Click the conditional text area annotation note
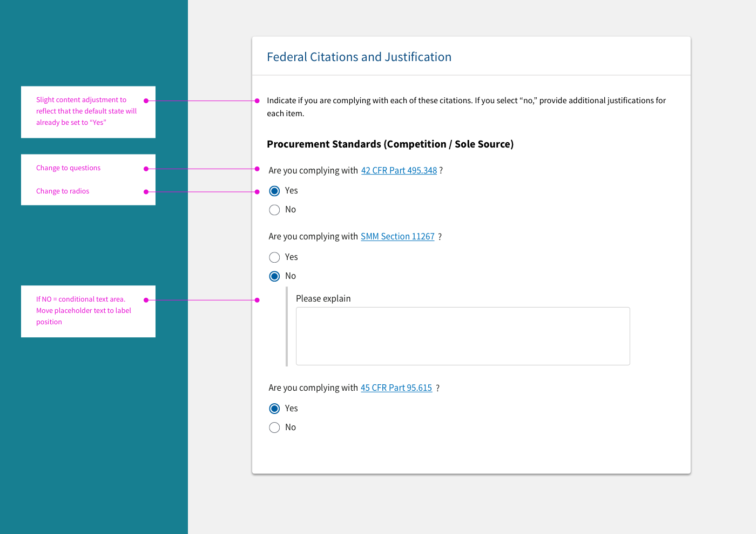 83,310
